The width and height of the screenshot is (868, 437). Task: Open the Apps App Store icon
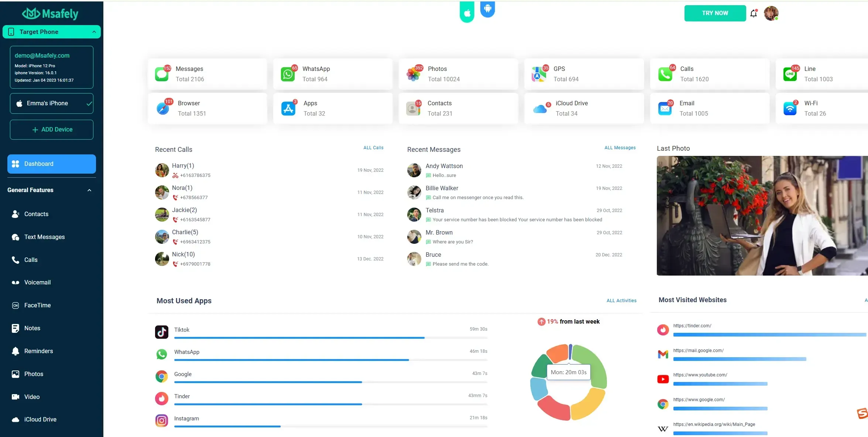(288, 108)
